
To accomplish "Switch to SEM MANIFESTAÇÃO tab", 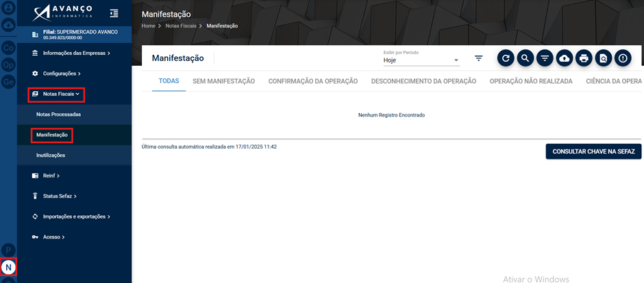I will click(x=223, y=82).
